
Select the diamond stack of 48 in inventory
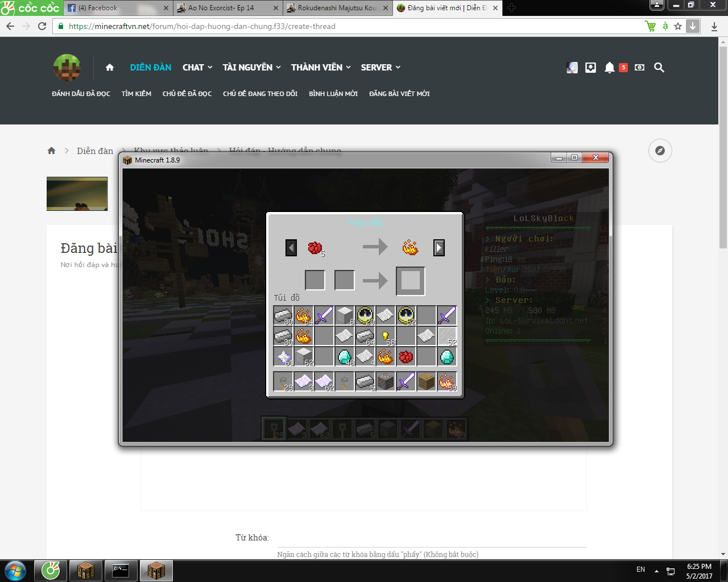coord(345,357)
